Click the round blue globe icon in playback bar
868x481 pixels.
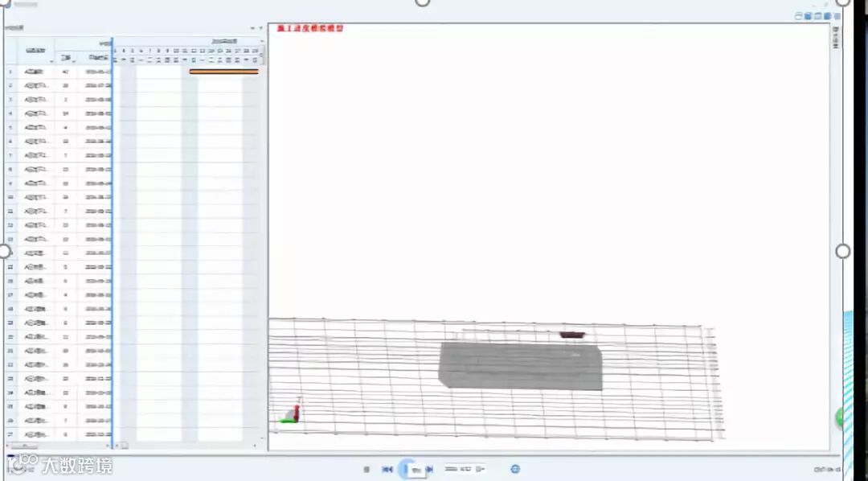coord(515,469)
